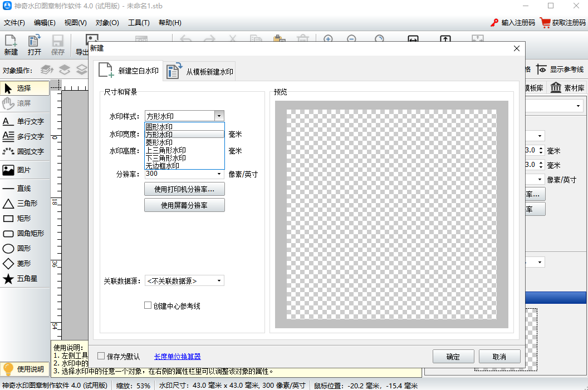Open 使用说明 lightbulb help
The height and width of the screenshot is (390, 588).
(x=24, y=369)
